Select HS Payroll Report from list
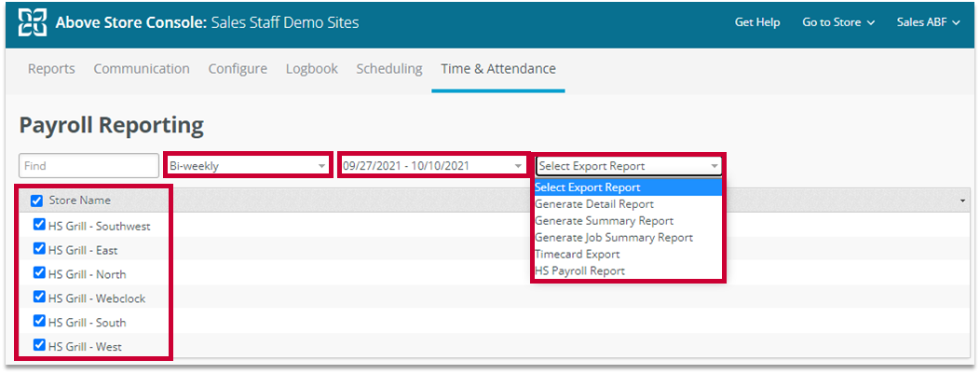Image resolution: width=980 pixels, height=374 pixels. tap(579, 271)
